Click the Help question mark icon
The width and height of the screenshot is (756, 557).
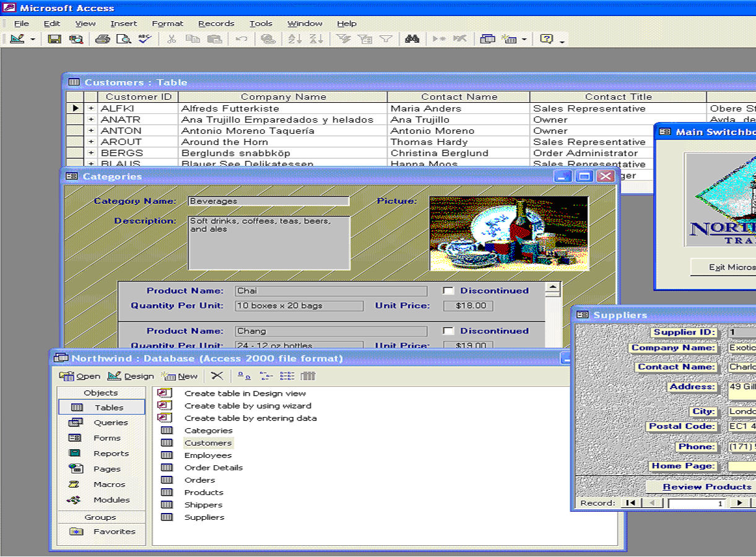tap(546, 39)
